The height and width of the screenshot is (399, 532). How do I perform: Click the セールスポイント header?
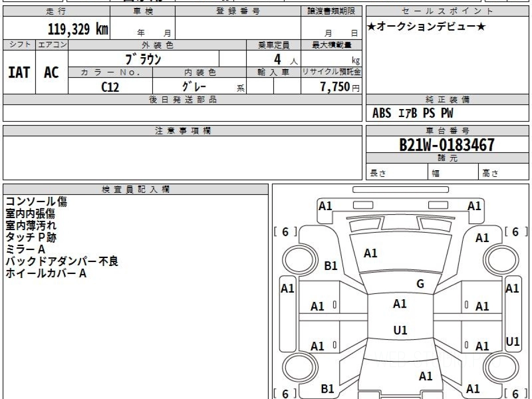coord(447,12)
